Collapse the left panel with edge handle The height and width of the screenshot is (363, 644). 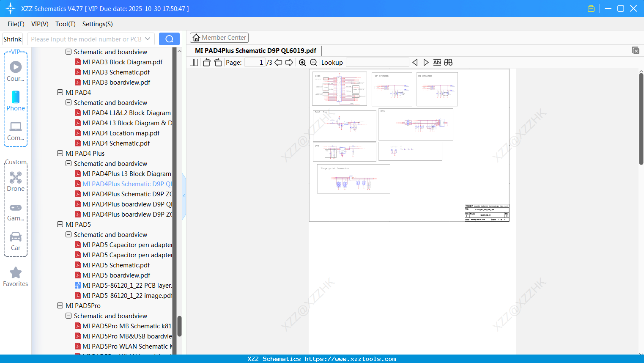tap(184, 196)
